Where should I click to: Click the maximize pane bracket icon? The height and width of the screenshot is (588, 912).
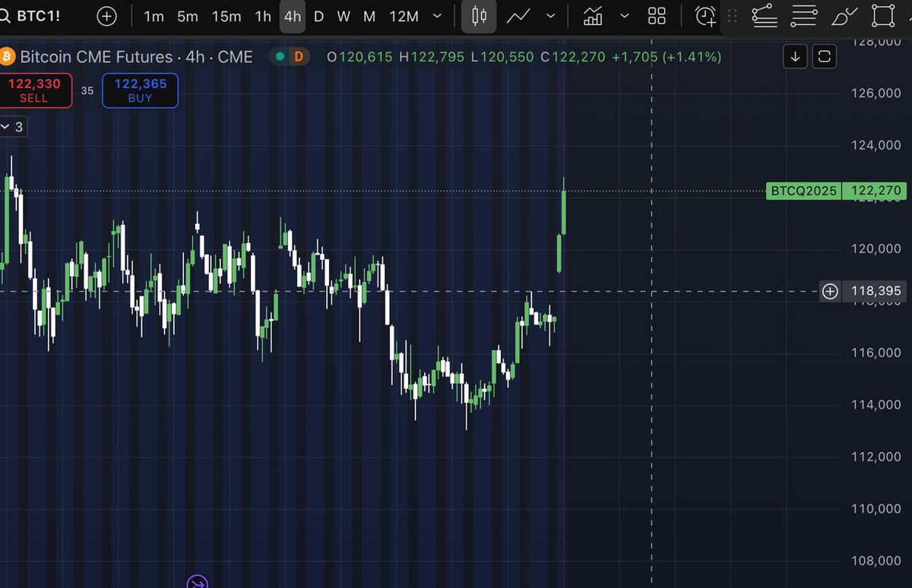coord(825,56)
